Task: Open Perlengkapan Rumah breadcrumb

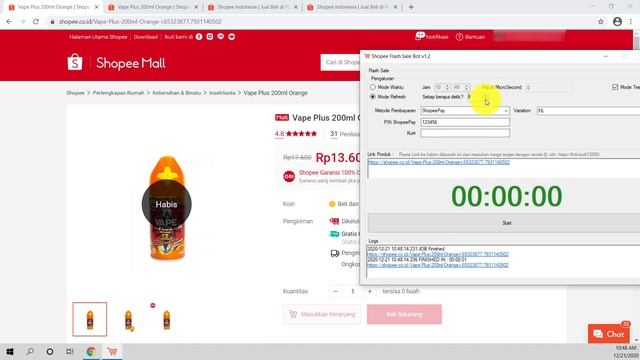Action: [118, 93]
